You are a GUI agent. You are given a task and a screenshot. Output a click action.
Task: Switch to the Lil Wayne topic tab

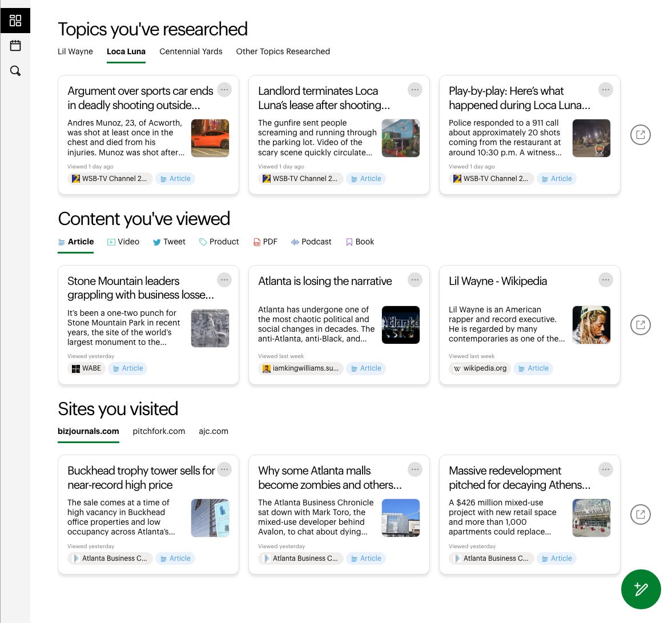[x=75, y=51]
